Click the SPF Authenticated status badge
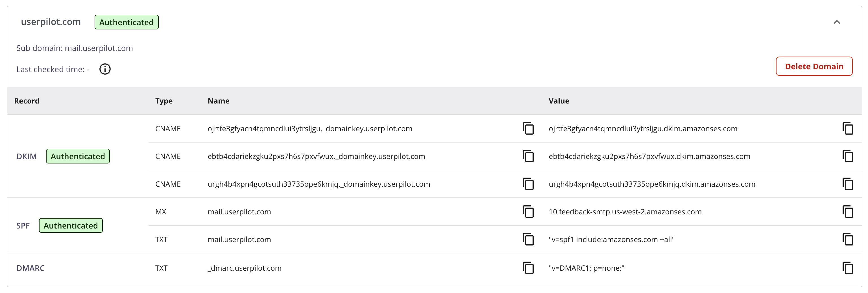The height and width of the screenshot is (293, 868). 71,225
